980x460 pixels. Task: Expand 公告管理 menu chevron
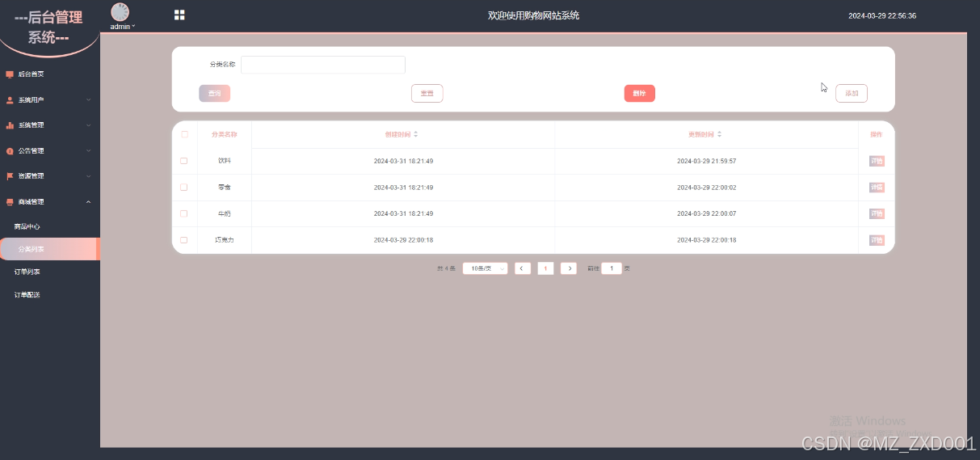click(x=88, y=151)
